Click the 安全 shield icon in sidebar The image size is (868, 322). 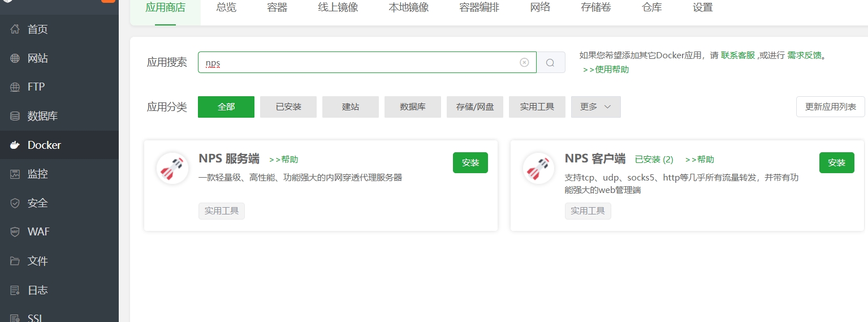(15, 203)
